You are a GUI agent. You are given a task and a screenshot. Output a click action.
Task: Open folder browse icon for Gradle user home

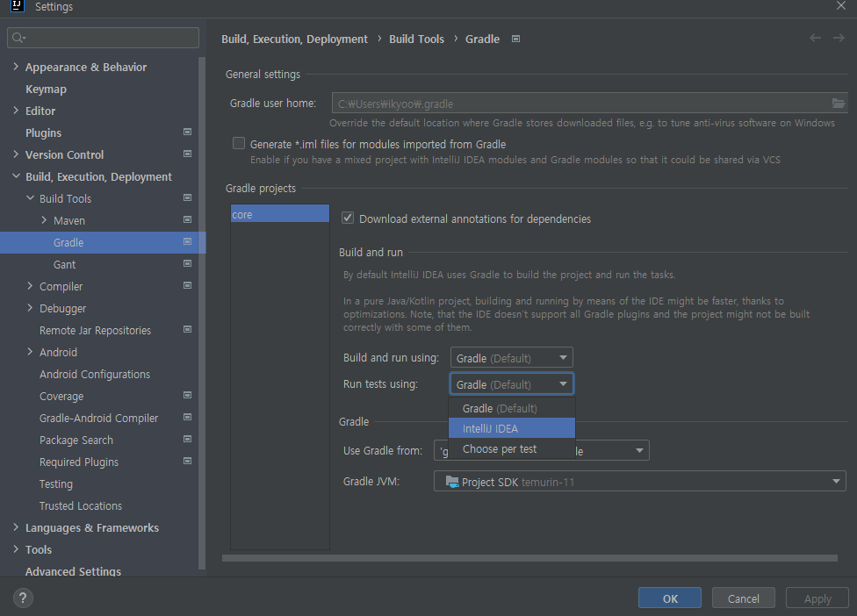coord(838,103)
